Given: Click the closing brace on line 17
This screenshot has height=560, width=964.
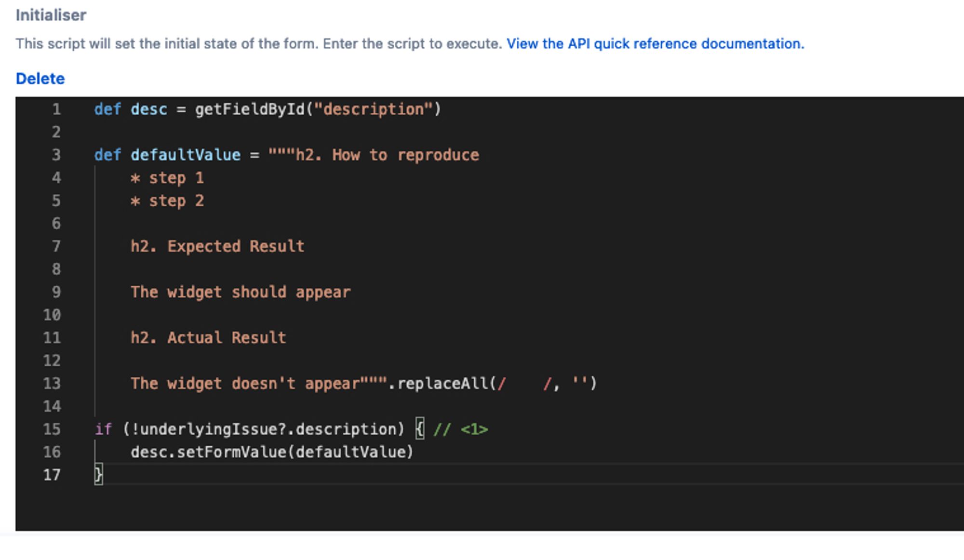Looking at the screenshot, I should 98,475.
